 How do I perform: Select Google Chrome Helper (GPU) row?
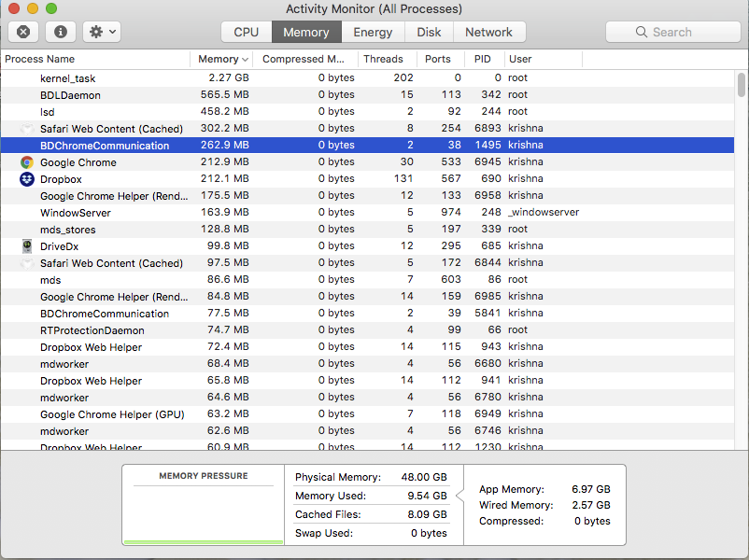[367, 413]
